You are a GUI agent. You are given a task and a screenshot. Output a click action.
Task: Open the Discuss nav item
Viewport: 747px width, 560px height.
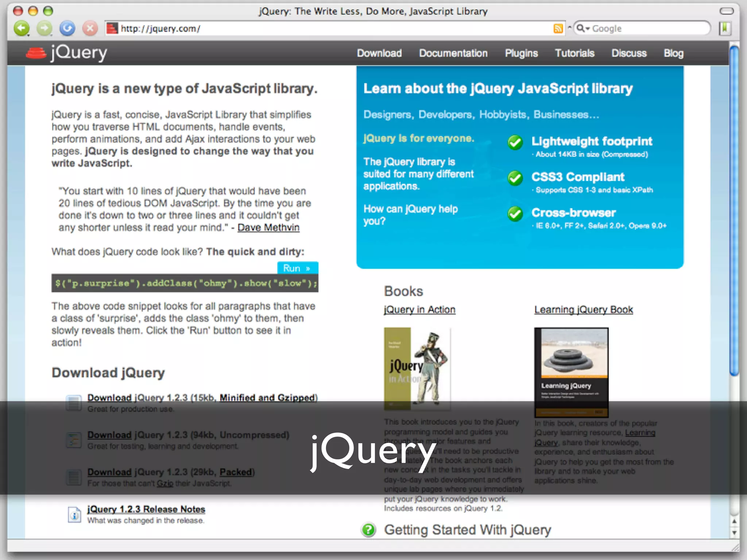point(629,53)
